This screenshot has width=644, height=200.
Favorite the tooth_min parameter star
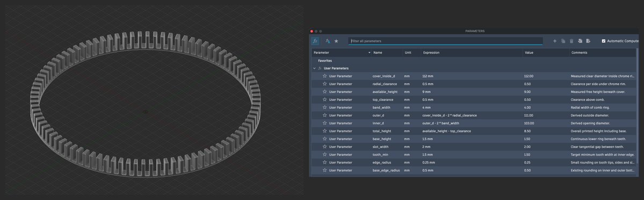324,154
